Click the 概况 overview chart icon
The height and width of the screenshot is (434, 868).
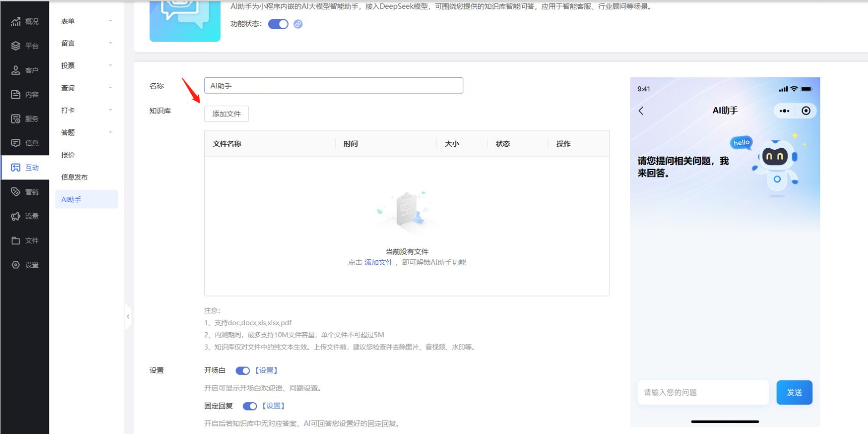pyautogui.click(x=16, y=21)
